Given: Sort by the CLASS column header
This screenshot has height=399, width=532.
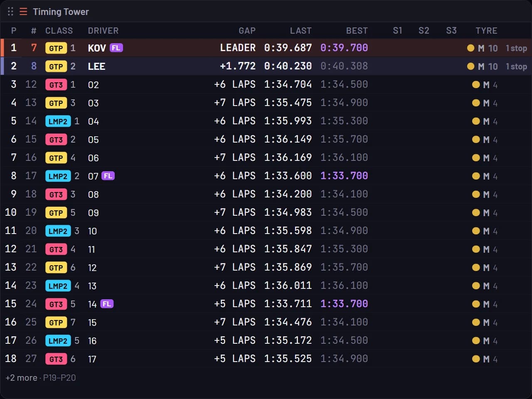Looking at the screenshot, I should tap(59, 31).
